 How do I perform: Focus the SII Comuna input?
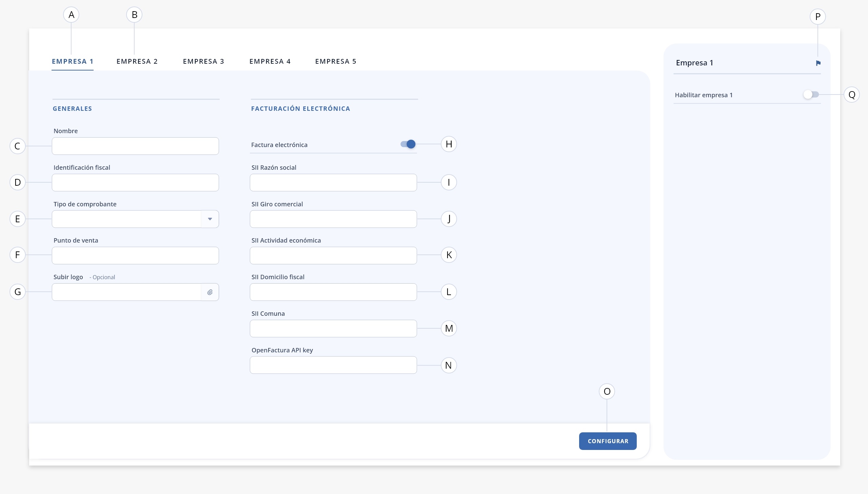click(x=333, y=328)
